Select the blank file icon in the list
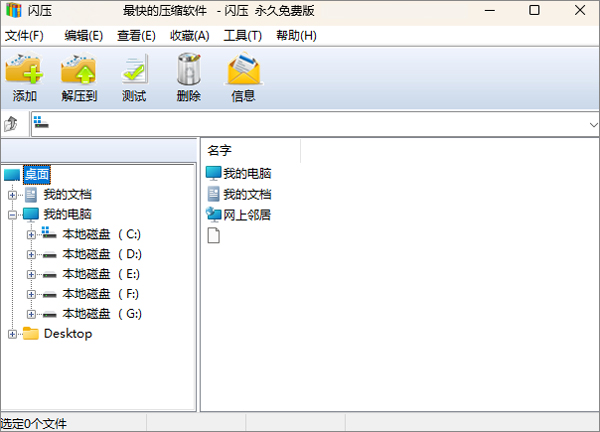The height and width of the screenshot is (432, 600). click(214, 235)
